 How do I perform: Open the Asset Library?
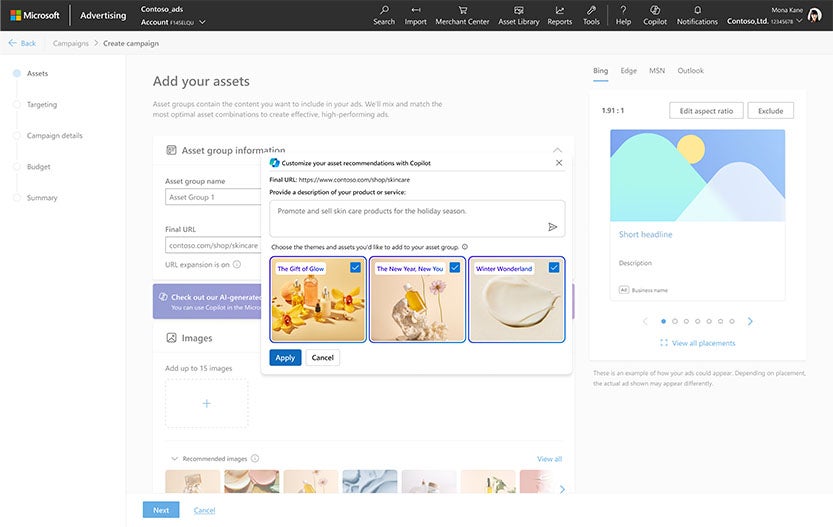click(518, 14)
